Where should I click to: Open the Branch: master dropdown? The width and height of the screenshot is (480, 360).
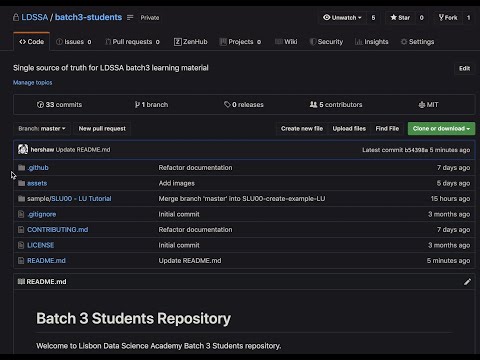[x=42, y=128]
